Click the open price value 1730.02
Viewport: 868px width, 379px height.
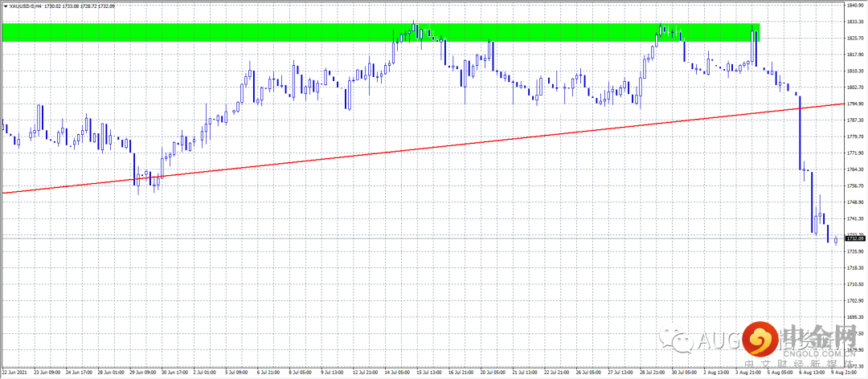[x=52, y=5]
